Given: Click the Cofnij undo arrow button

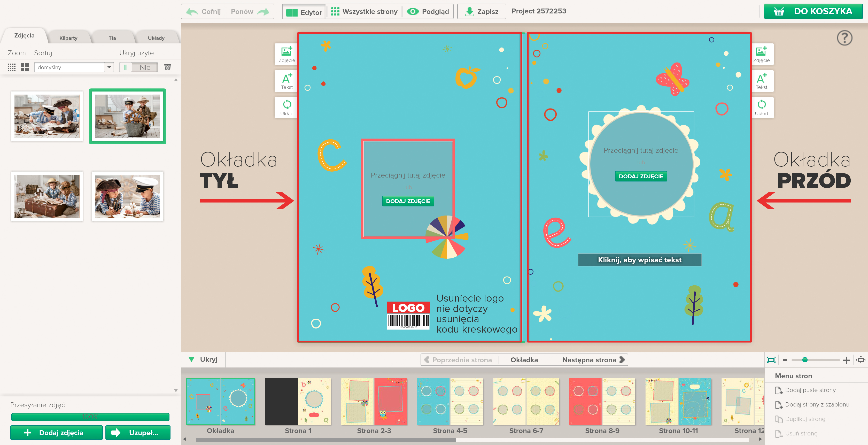Looking at the screenshot, I should (204, 11).
